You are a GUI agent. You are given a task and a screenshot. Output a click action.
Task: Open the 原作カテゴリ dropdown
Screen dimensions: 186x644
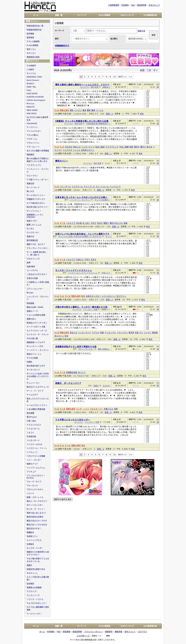pyautogui.click(x=89, y=39)
